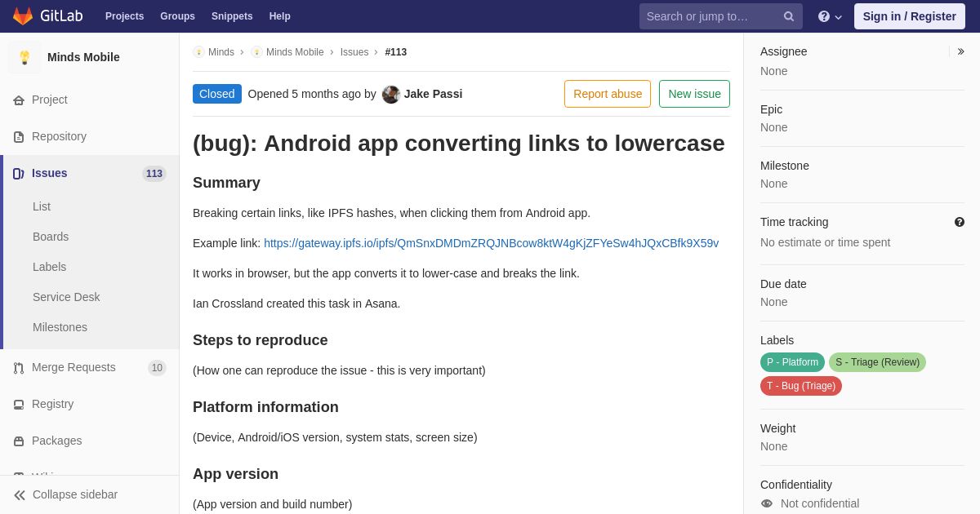The image size is (980, 514).
Task: Click the Packages icon
Action: coord(19,441)
